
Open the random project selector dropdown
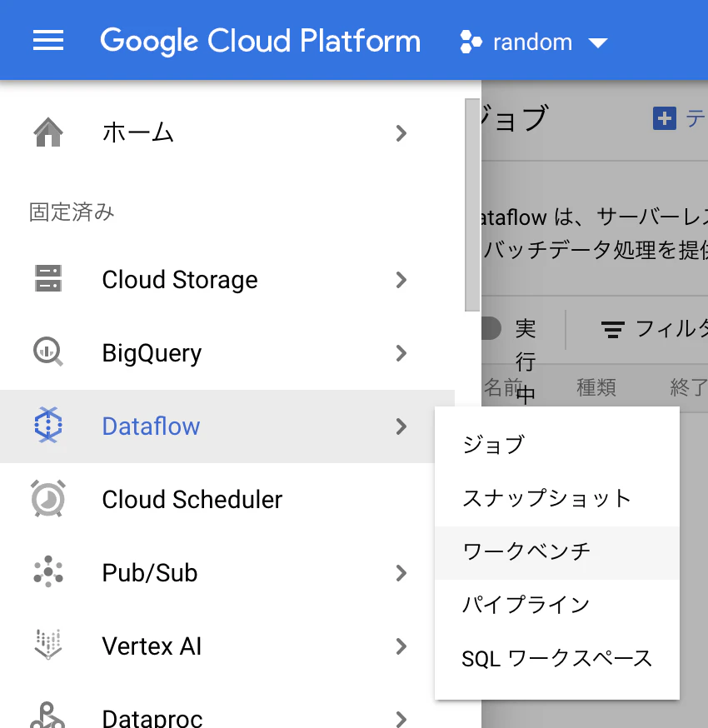534,42
